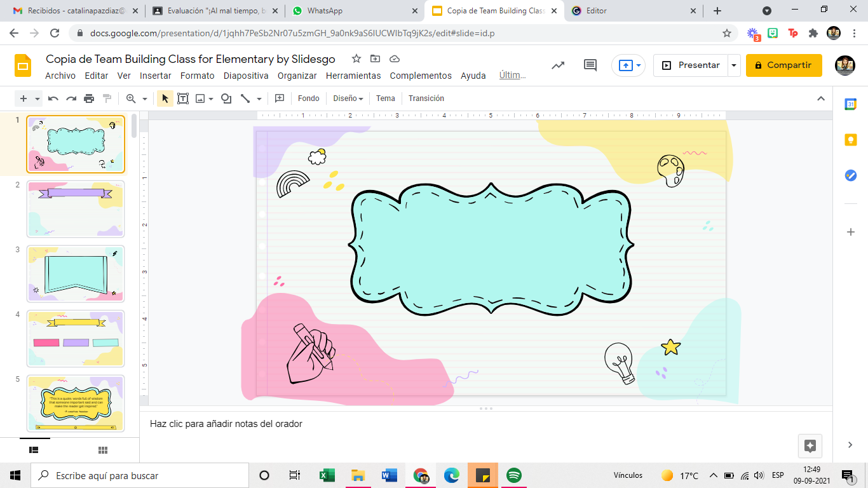
Task: Click the print icon in the toolbar
Action: click(89, 98)
